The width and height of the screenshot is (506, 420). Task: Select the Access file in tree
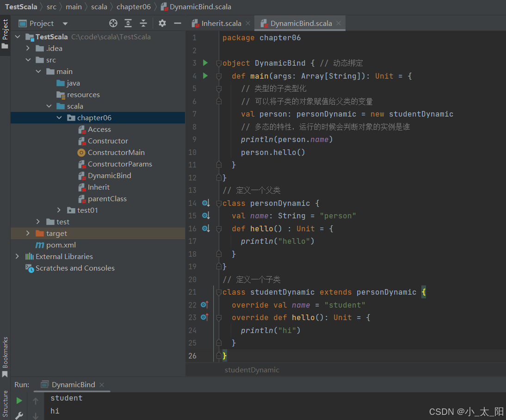tap(94, 129)
